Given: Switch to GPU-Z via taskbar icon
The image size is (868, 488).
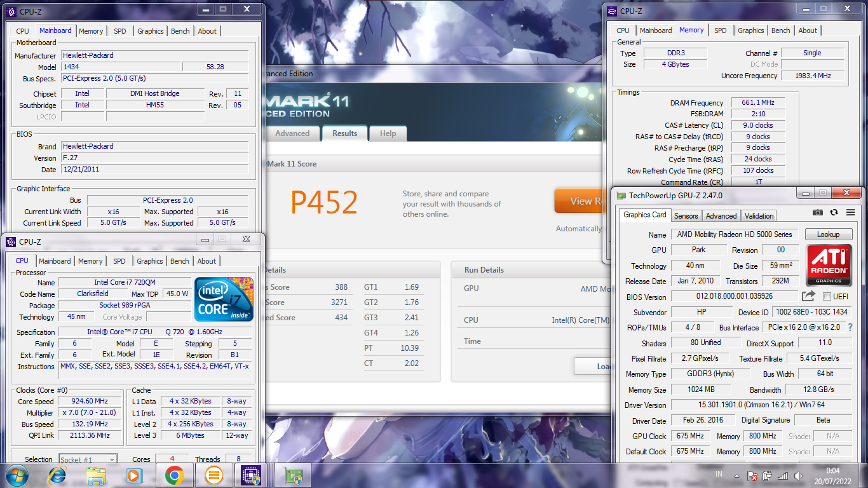Looking at the screenshot, I should coord(294,475).
